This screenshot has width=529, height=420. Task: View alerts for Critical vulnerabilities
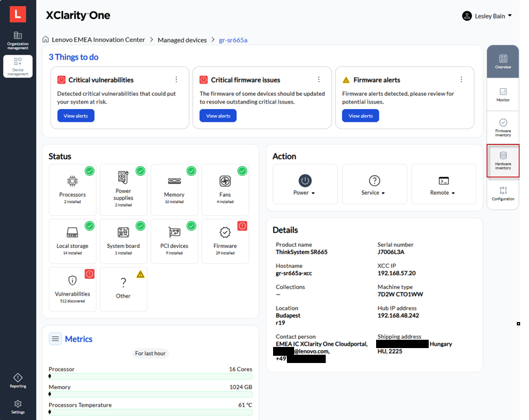[76, 116]
